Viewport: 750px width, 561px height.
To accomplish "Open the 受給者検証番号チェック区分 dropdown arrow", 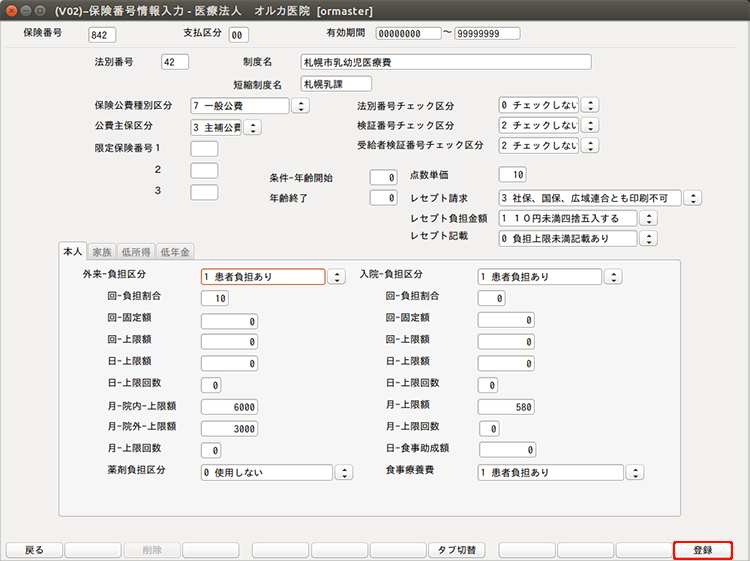I will 591,145.
